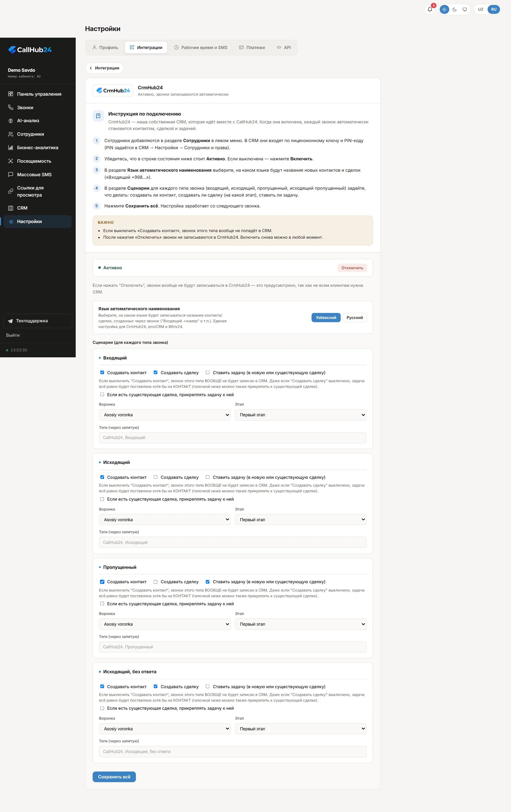This screenshot has width=511, height=812.
Task: Uncheck Создавать сделку under Исходящий, без ответа
Action: click(x=155, y=686)
